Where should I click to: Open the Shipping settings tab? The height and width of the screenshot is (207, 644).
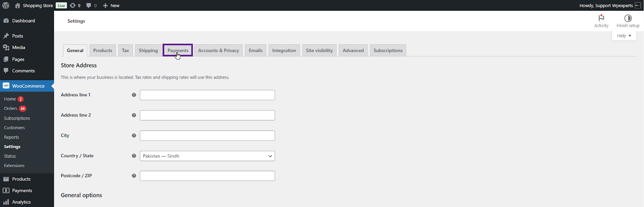pyautogui.click(x=148, y=50)
